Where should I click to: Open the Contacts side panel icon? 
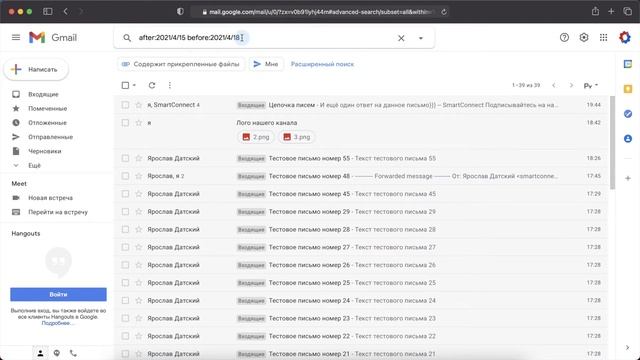[628, 139]
